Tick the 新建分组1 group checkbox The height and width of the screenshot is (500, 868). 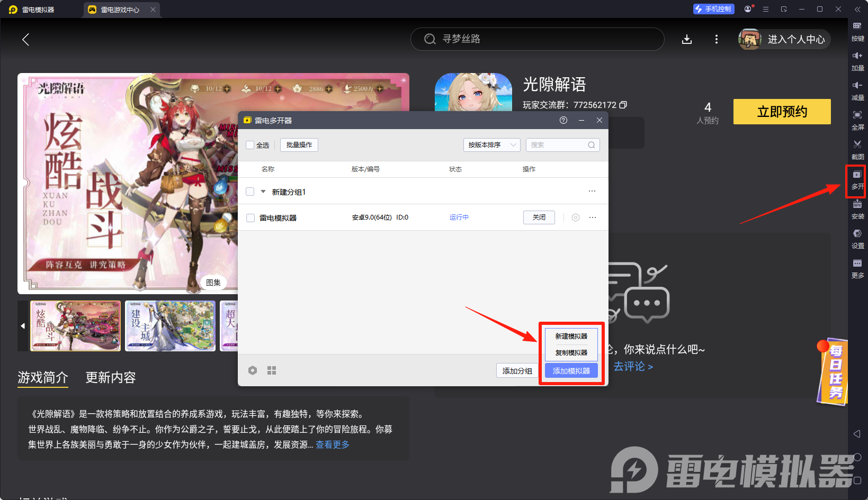[x=249, y=191]
